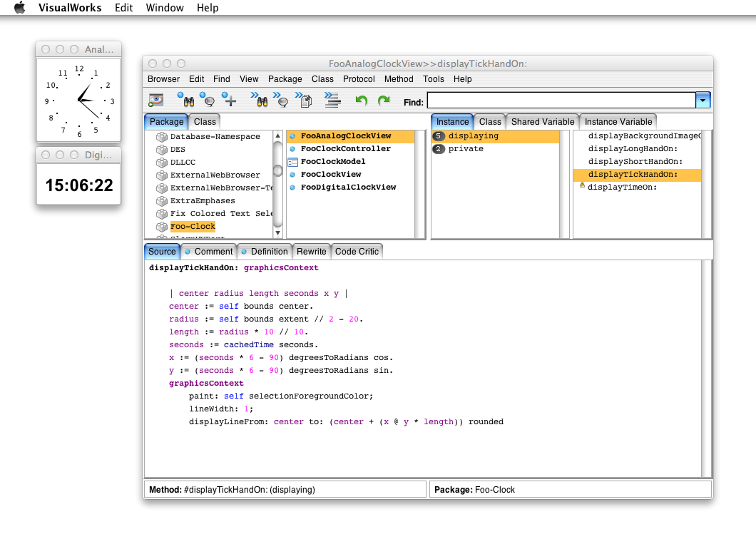Click the package list scrollbar thumb
This screenshot has width=756, height=549.
(x=277, y=170)
